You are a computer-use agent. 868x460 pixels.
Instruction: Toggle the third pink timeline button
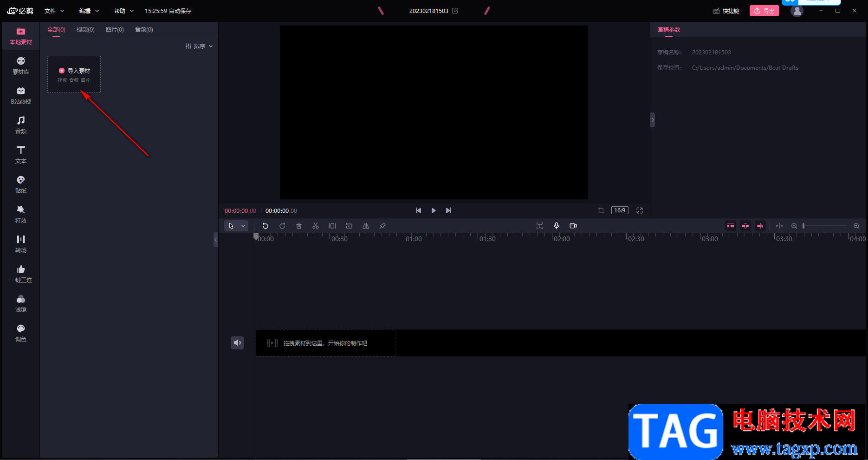(760, 226)
